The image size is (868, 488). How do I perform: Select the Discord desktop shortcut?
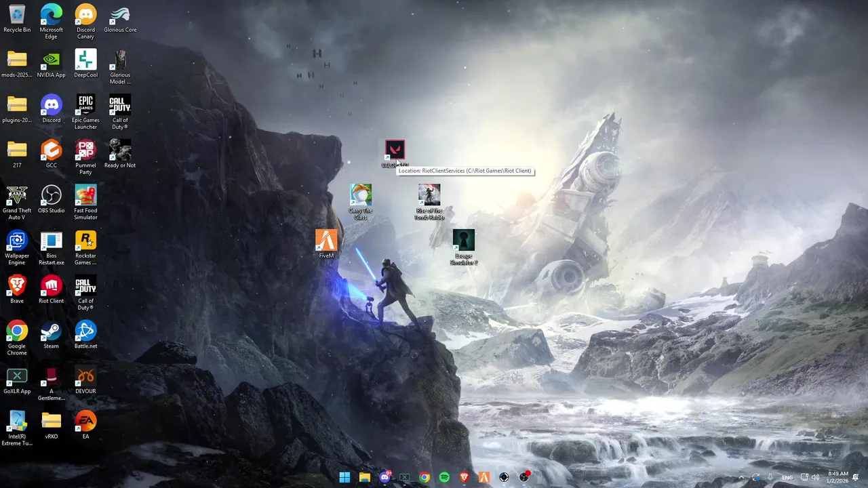point(52,109)
